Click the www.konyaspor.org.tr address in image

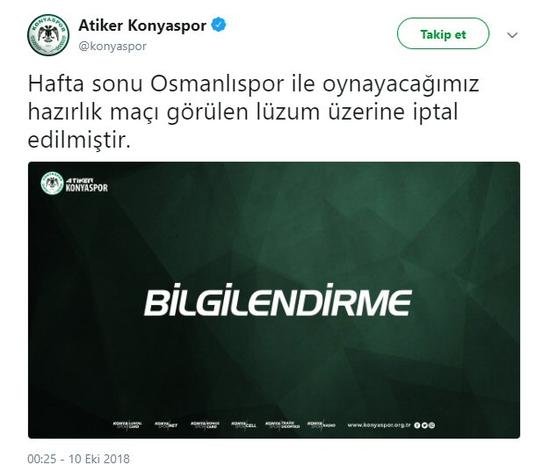click(x=379, y=425)
